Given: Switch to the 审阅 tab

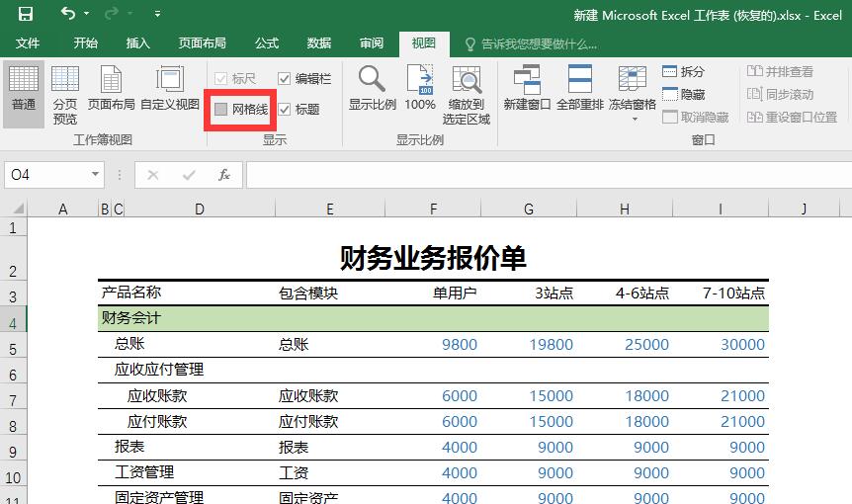Looking at the screenshot, I should 372,43.
